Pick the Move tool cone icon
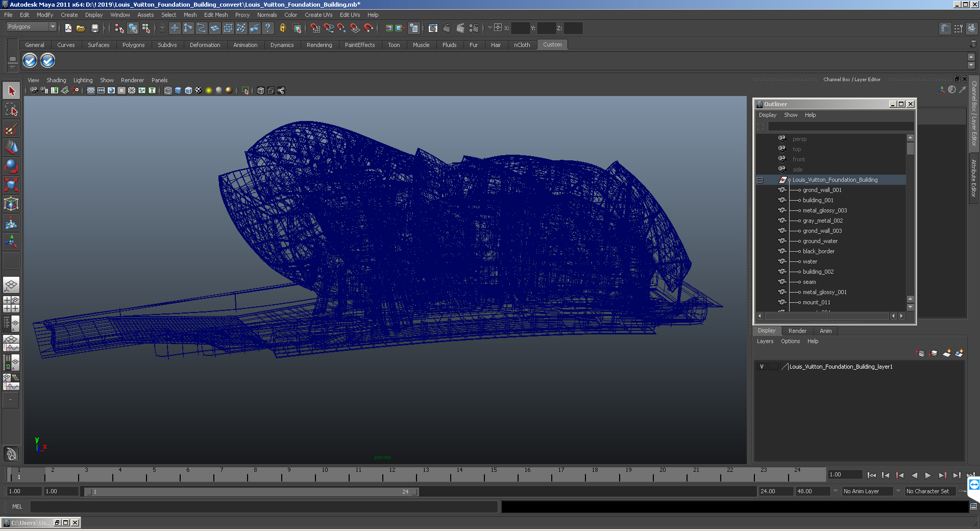980x531 pixels. (11, 147)
